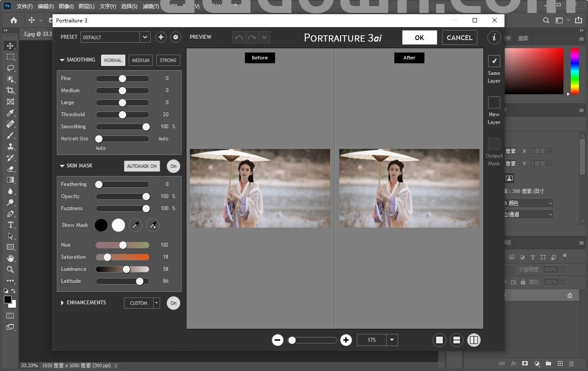The height and width of the screenshot is (371, 588).
Task: Select horizontal split preview layout icon
Action: (456, 340)
